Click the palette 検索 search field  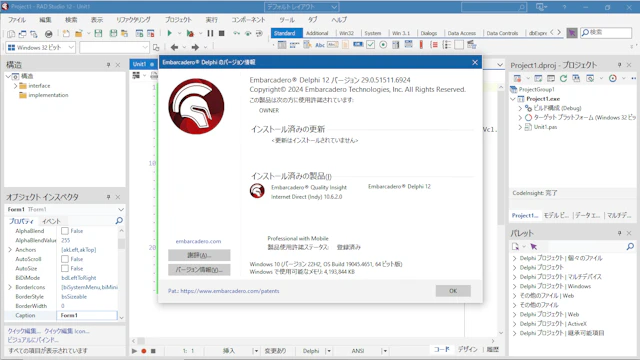pos(606,32)
